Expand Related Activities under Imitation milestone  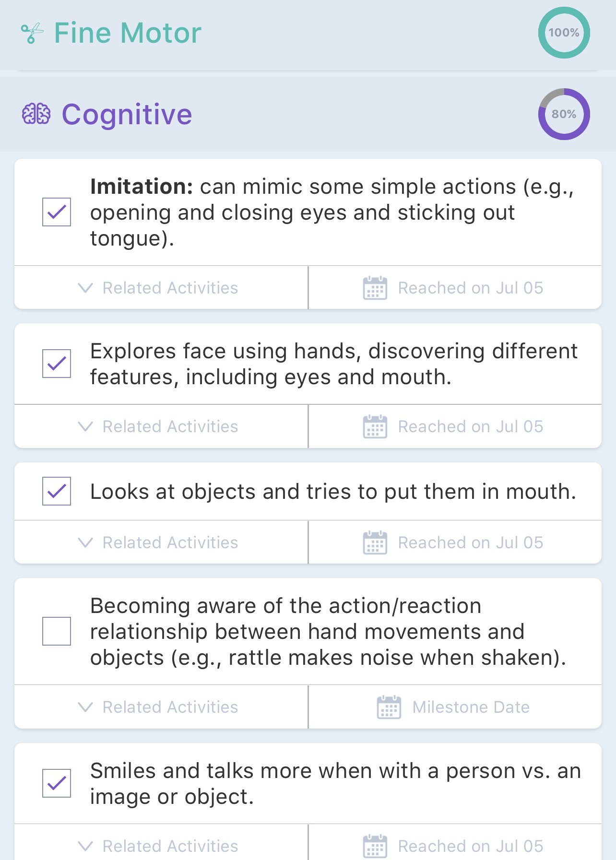[x=158, y=288]
